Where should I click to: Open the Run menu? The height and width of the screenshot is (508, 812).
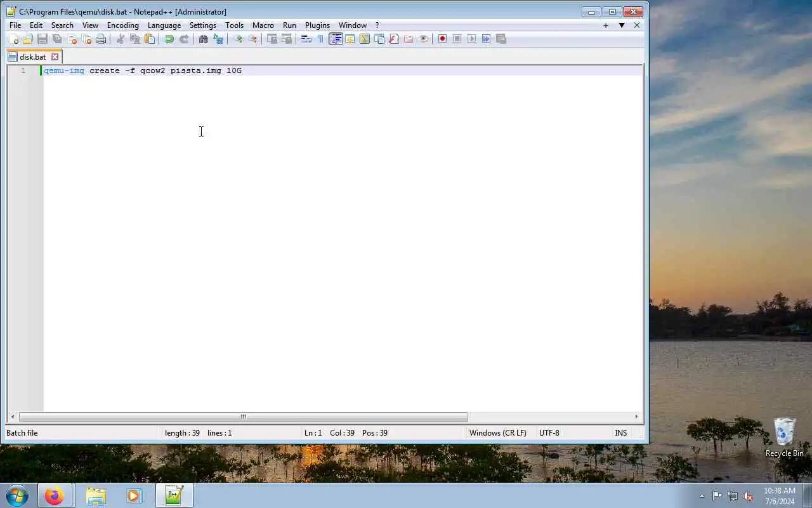[x=289, y=25]
